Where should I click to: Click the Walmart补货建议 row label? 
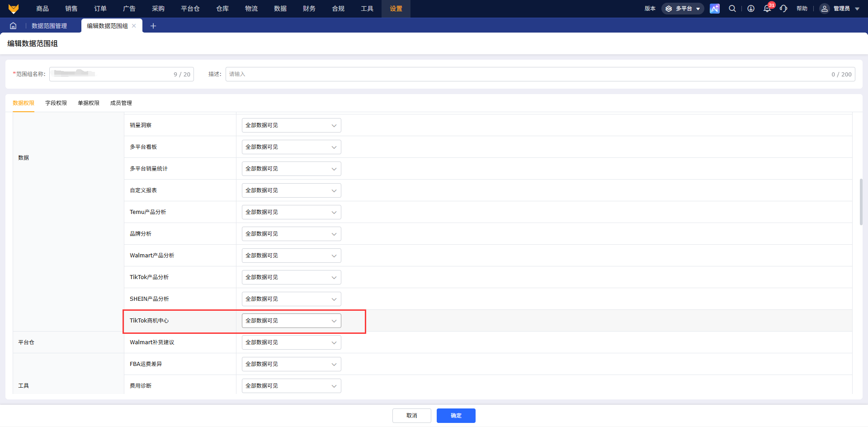tap(152, 342)
